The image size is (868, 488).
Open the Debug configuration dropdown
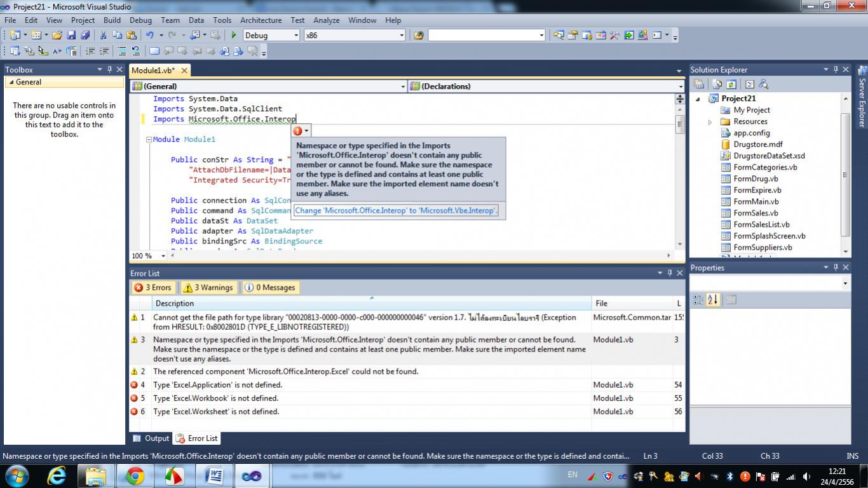coord(295,36)
